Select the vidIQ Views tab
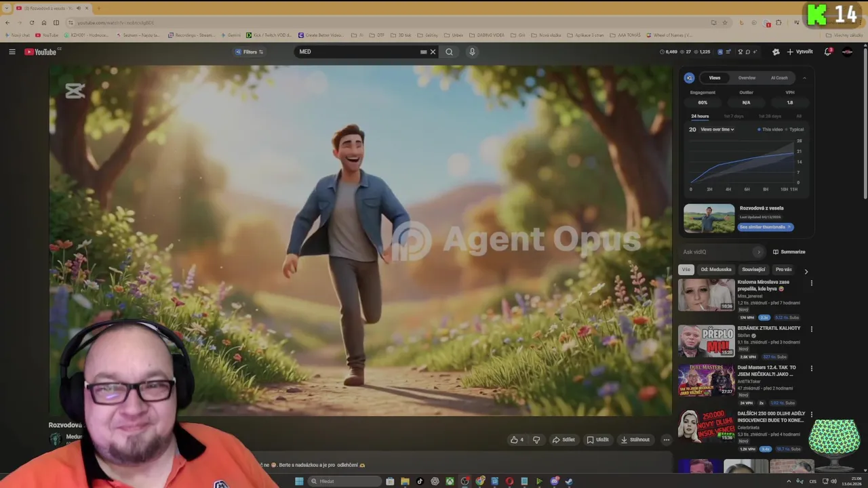The width and height of the screenshot is (868, 488). [714, 78]
